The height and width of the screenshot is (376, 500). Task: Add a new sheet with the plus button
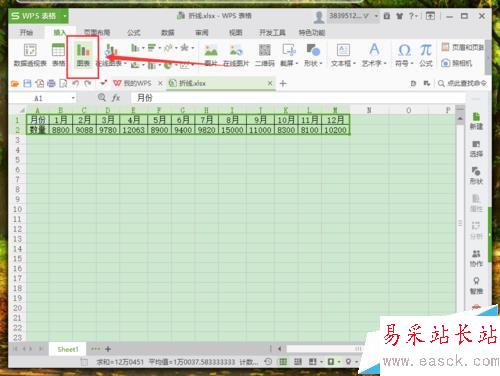(108, 349)
